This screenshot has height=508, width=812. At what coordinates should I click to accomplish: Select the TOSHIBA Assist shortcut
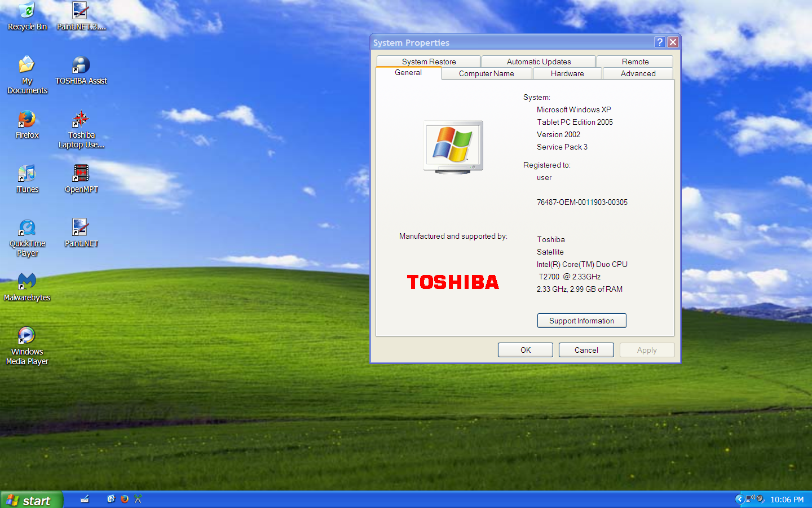coord(81,71)
